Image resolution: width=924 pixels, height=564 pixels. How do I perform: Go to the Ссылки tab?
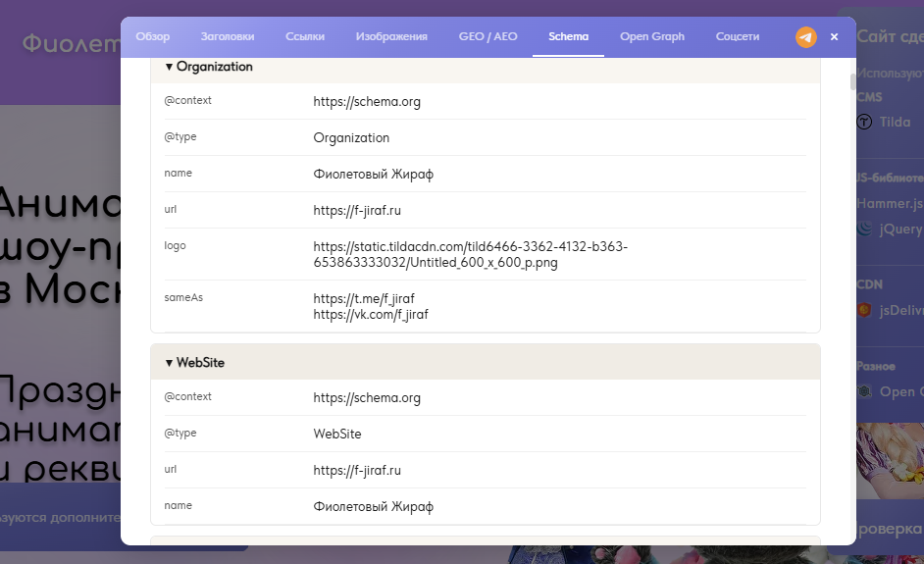click(305, 36)
